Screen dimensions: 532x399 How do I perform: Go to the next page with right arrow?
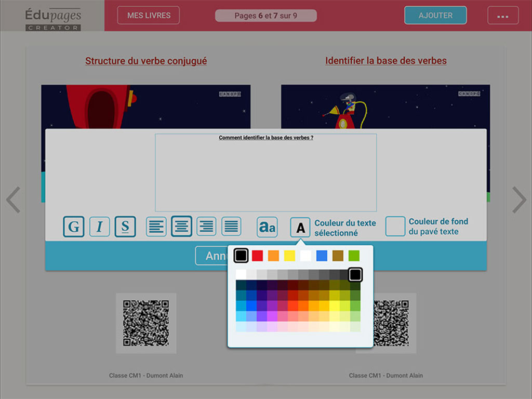pyautogui.click(x=518, y=200)
